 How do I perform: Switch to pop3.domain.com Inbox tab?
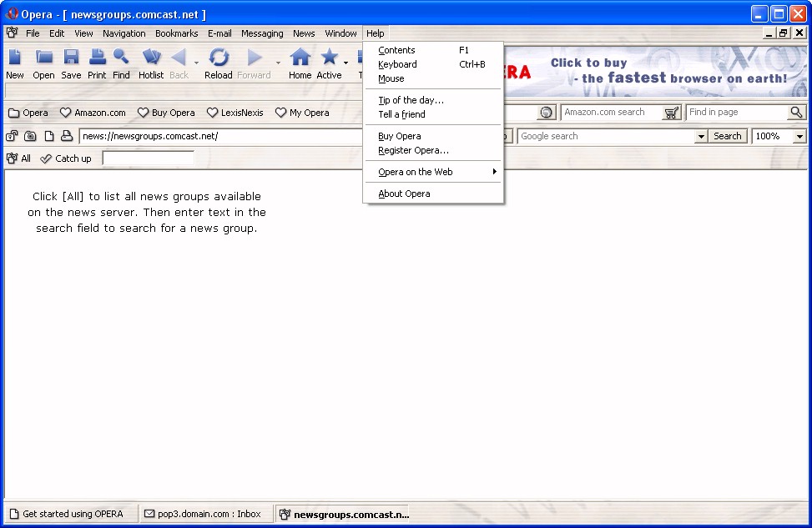pyautogui.click(x=203, y=514)
